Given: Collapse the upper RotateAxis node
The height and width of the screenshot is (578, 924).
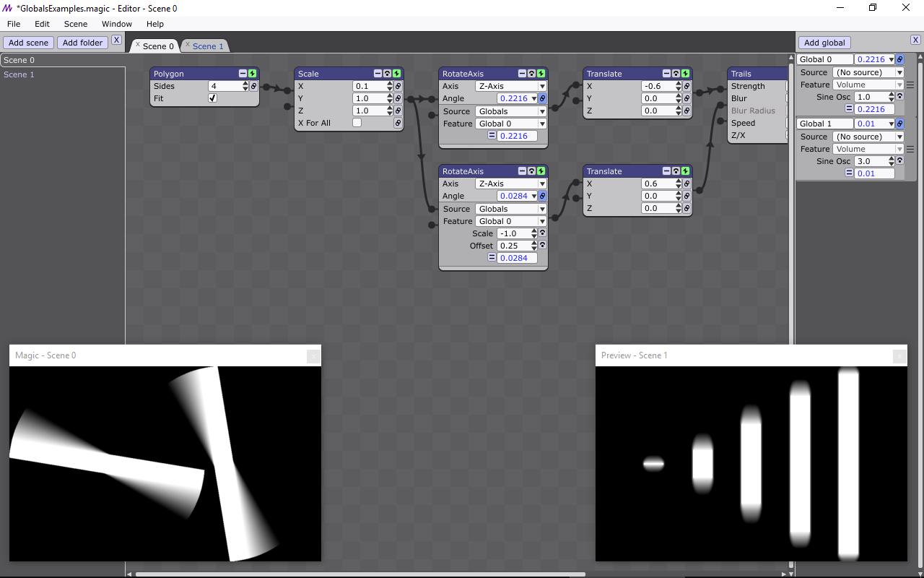Looking at the screenshot, I should [x=523, y=74].
